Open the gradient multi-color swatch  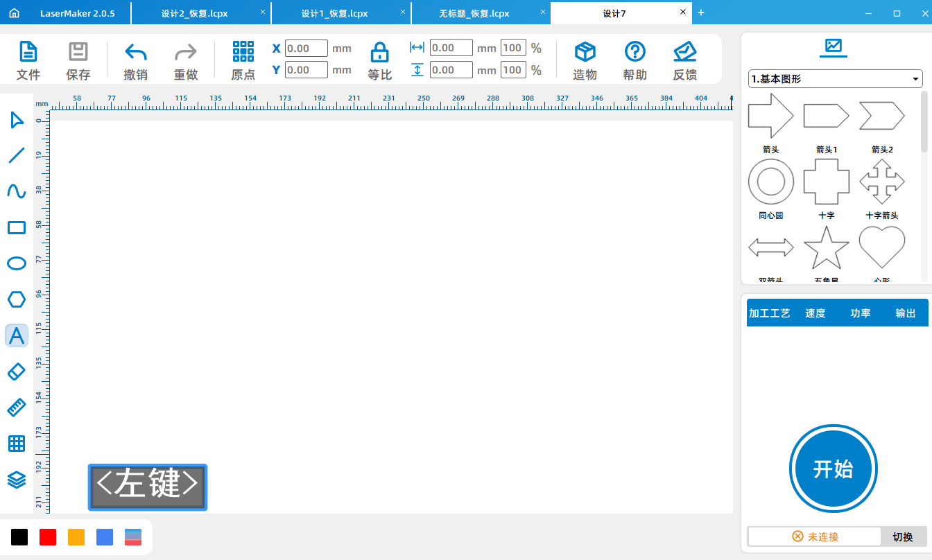point(133,537)
